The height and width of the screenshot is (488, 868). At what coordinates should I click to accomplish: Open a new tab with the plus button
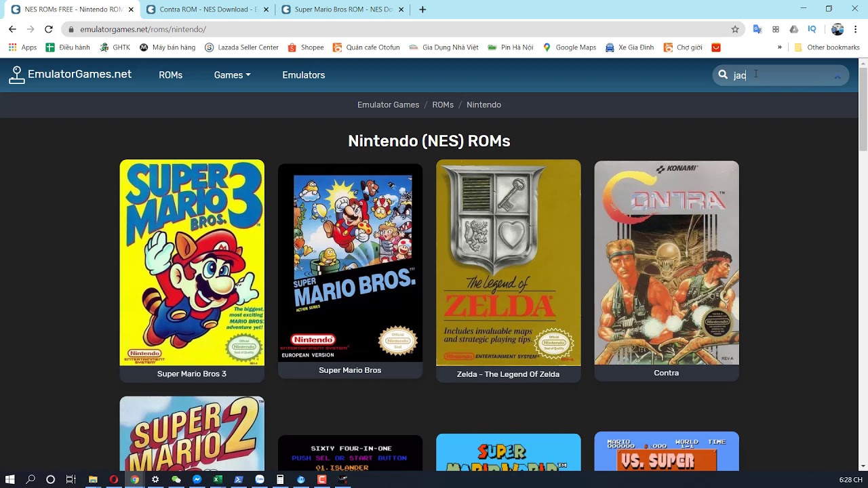click(422, 9)
